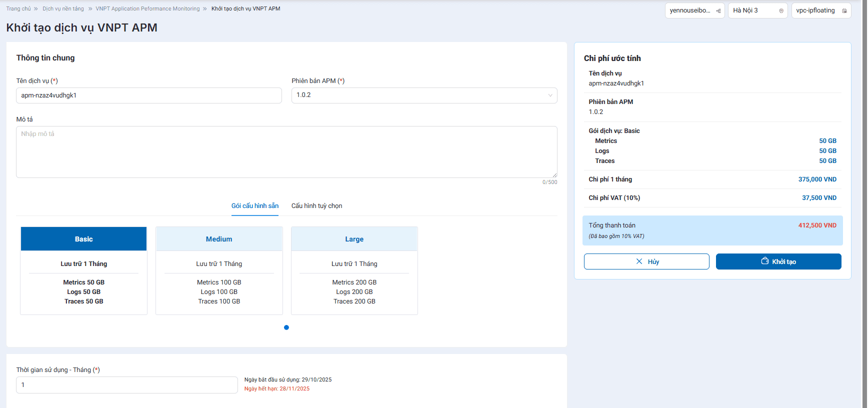Focus the Tên dịch vụ input field
This screenshot has height=408, width=868.
click(148, 95)
